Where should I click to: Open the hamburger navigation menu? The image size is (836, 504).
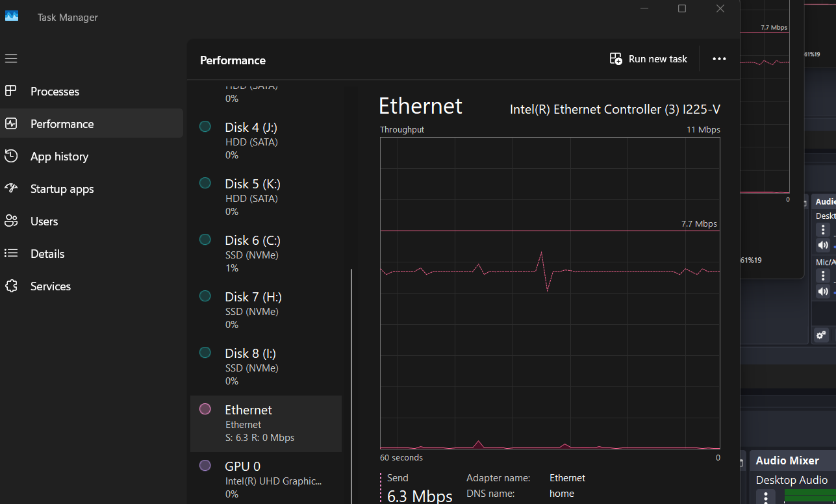[x=10, y=58]
